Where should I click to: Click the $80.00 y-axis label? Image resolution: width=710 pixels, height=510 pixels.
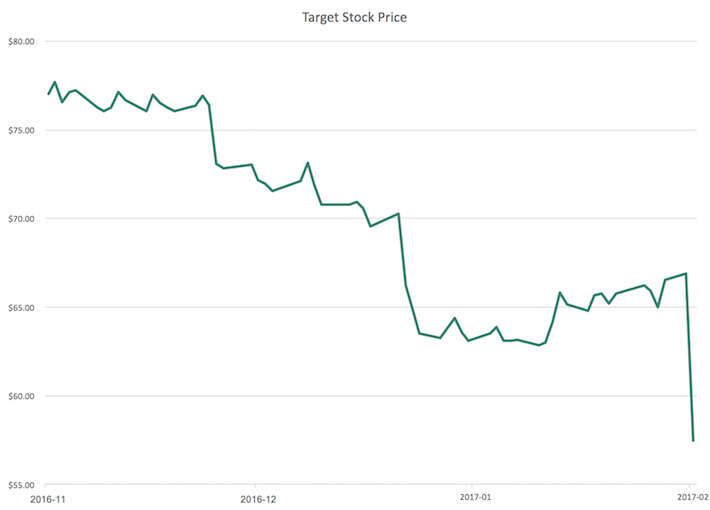(21, 42)
